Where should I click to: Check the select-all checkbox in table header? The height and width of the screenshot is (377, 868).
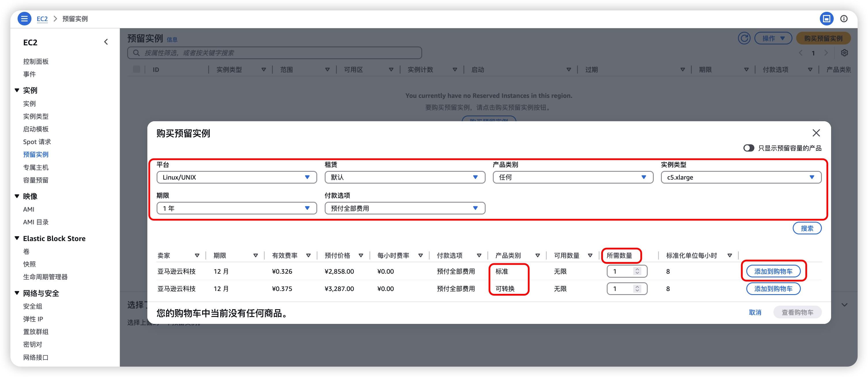click(x=136, y=70)
